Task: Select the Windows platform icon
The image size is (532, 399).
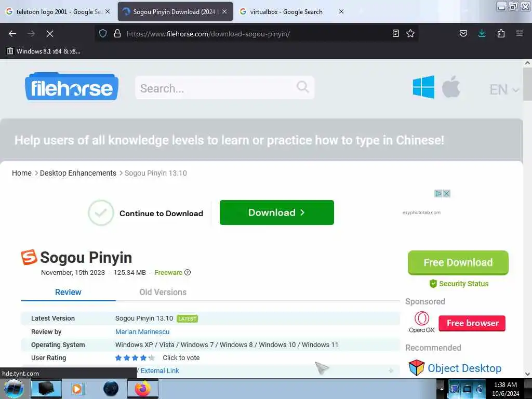Action: click(423, 87)
